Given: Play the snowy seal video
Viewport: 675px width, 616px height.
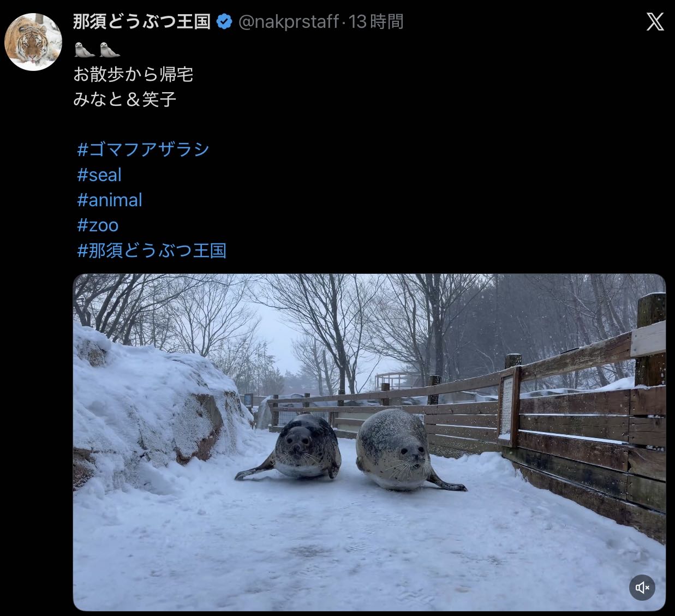Looking at the screenshot, I should (x=369, y=442).
